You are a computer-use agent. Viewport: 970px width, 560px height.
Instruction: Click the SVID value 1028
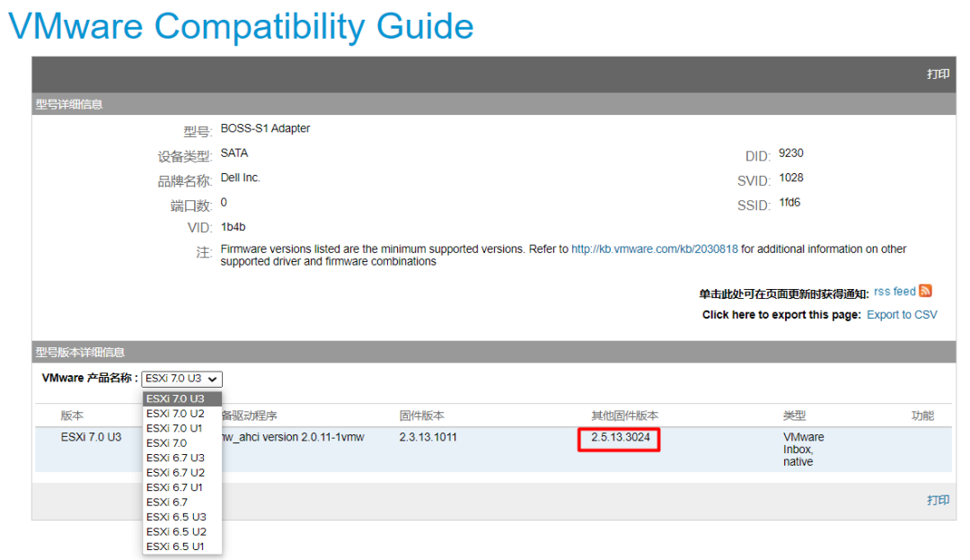(x=791, y=178)
